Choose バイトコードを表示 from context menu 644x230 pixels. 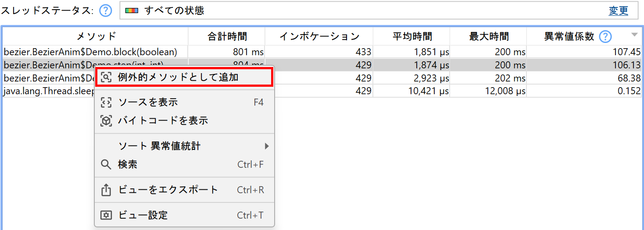click(163, 121)
